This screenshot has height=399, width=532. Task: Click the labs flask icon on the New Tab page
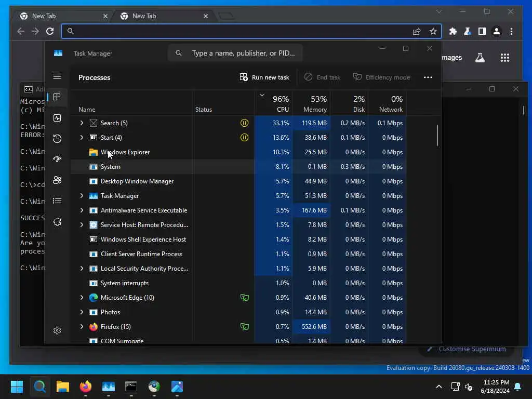pyautogui.click(x=480, y=58)
